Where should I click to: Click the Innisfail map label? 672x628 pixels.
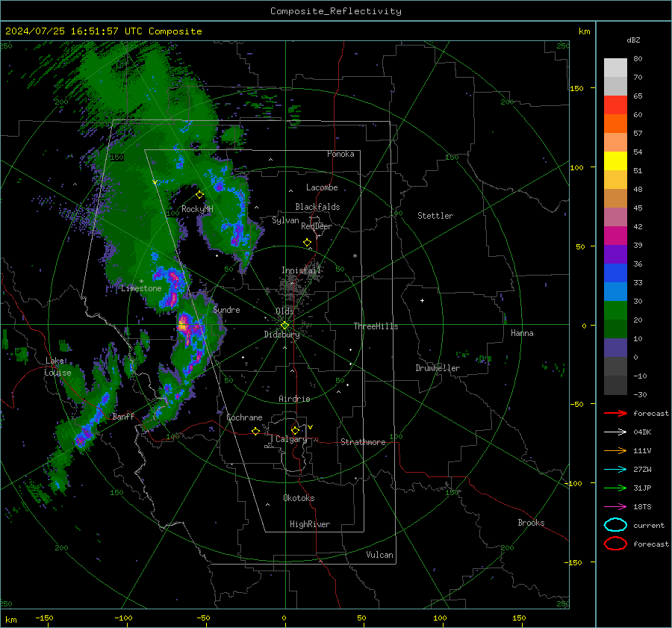click(x=302, y=270)
